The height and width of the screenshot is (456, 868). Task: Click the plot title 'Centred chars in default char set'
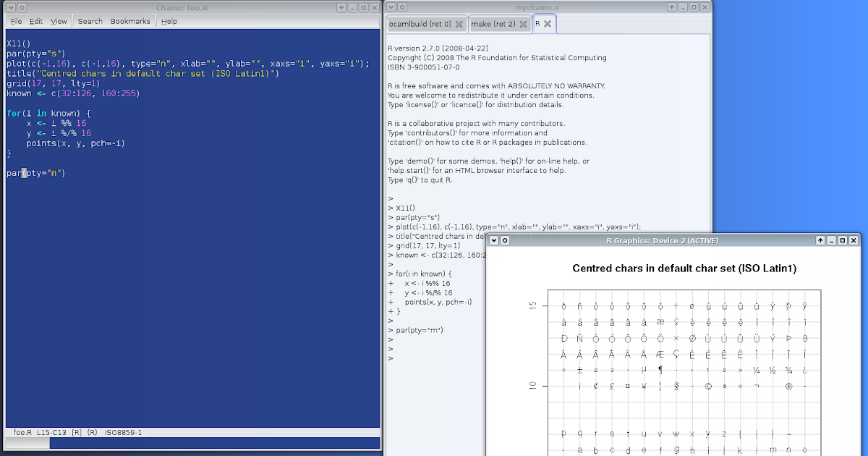point(684,269)
